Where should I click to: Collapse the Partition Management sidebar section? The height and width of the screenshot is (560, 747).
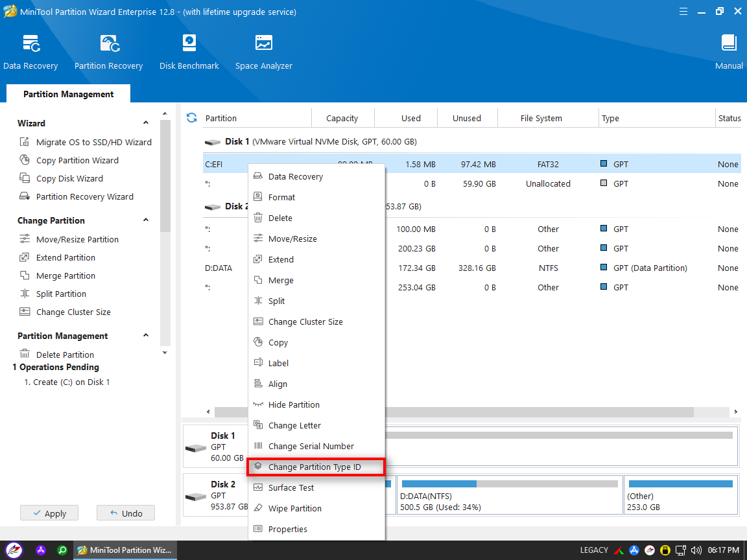click(x=146, y=336)
